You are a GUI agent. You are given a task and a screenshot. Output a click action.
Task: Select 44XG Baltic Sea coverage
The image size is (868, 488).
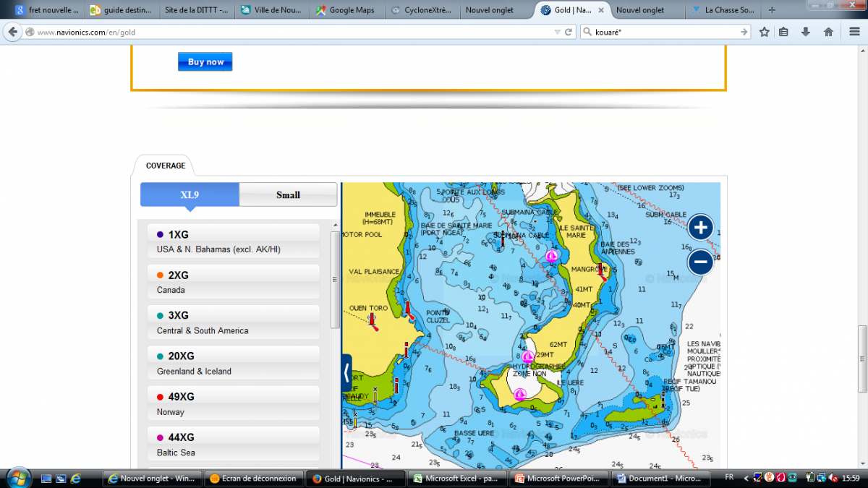234,445
